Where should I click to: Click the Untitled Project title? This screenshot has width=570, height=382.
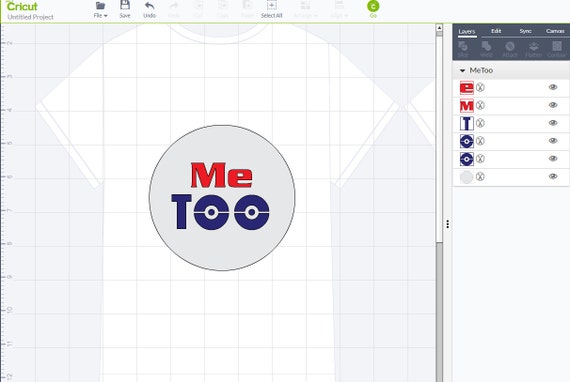(31, 17)
